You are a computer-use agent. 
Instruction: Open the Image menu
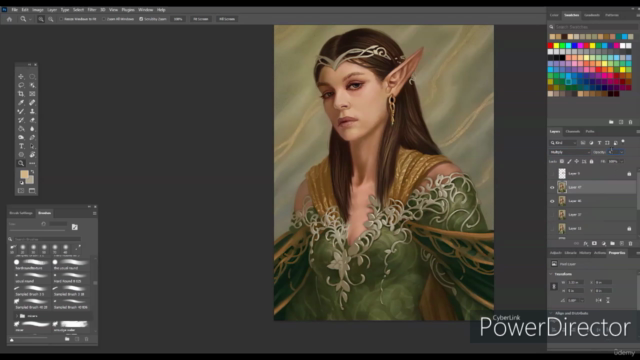pyautogui.click(x=38, y=10)
